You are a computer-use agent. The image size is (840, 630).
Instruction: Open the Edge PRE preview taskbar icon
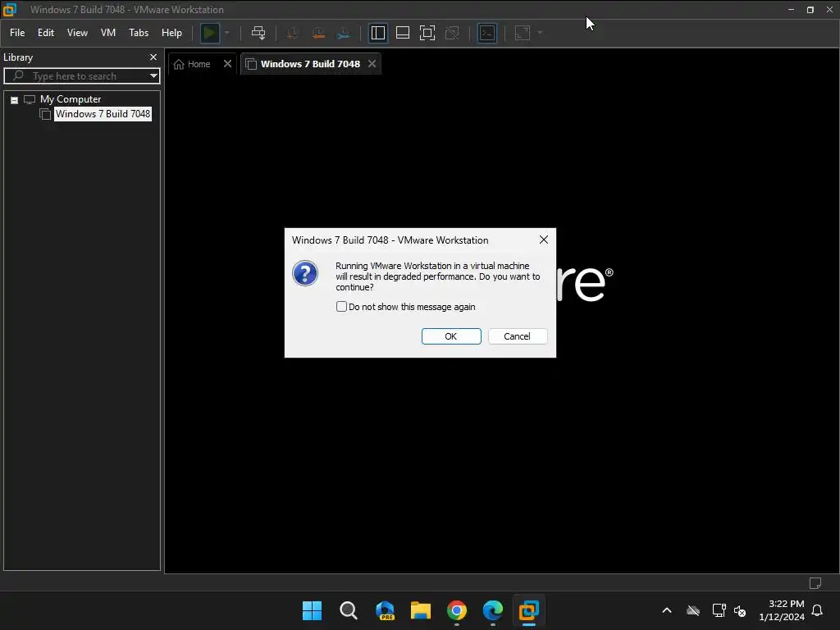(385, 610)
